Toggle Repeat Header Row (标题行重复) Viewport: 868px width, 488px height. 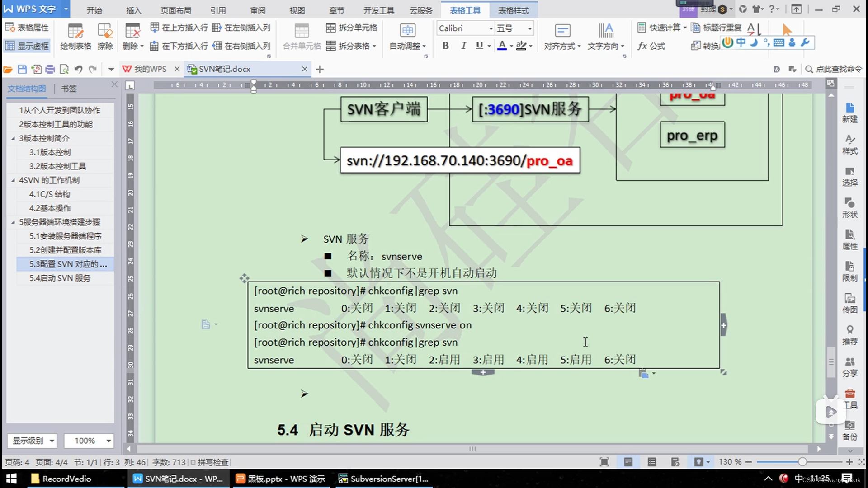(717, 28)
